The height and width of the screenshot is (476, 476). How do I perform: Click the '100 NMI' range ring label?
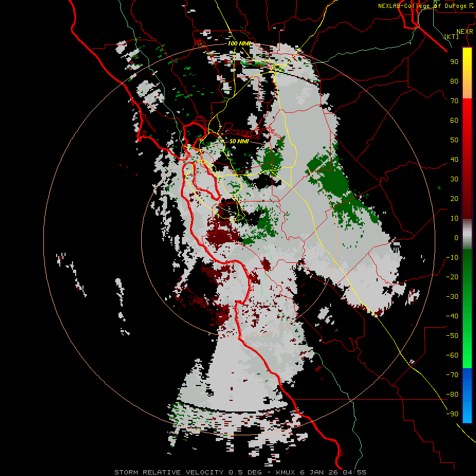tap(239, 43)
